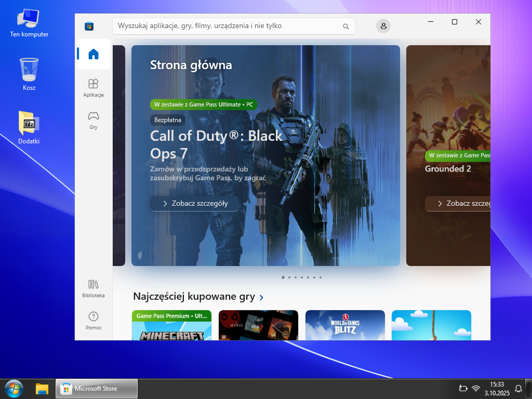Open the notifications bell in tray
The height and width of the screenshot is (399, 532).
coord(518,389)
